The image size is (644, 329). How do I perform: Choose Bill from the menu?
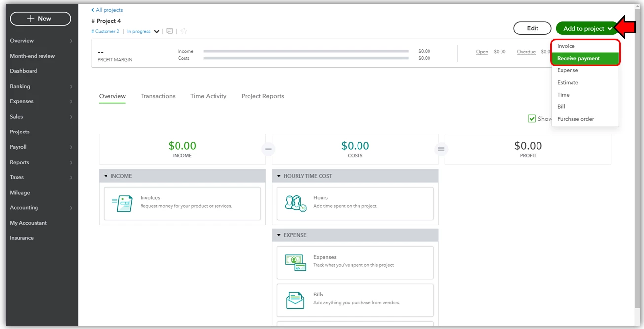pos(585,106)
